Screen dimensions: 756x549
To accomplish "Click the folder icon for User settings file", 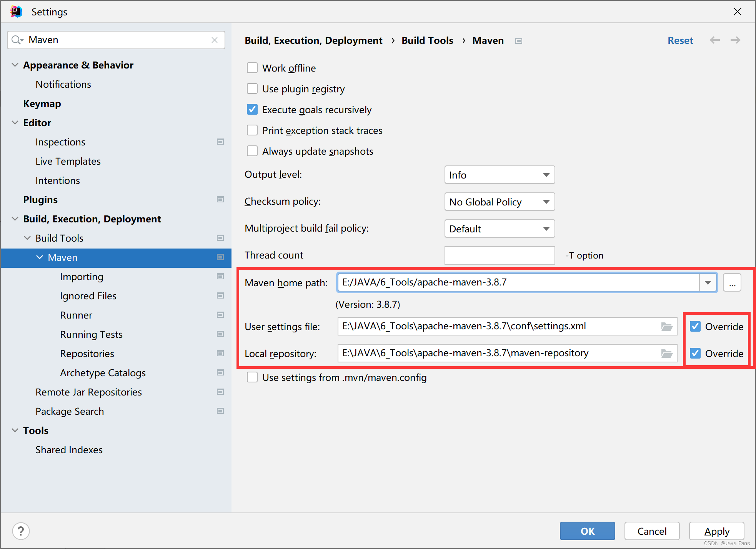I will [667, 326].
